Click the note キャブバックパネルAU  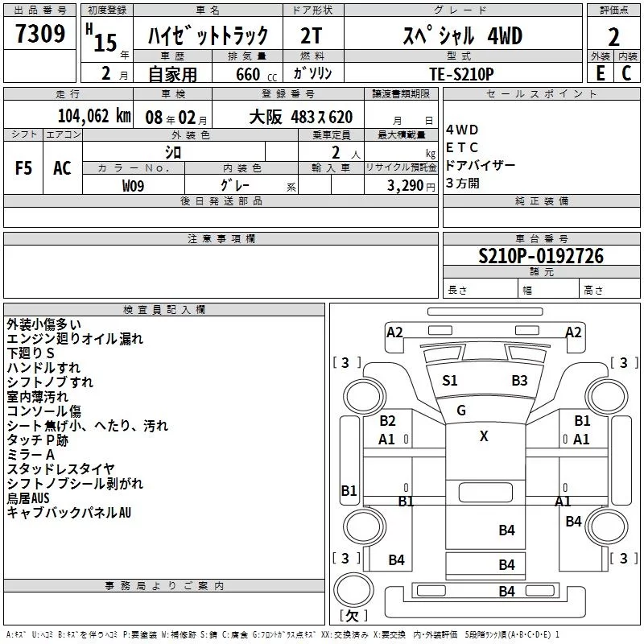click(68, 513)
